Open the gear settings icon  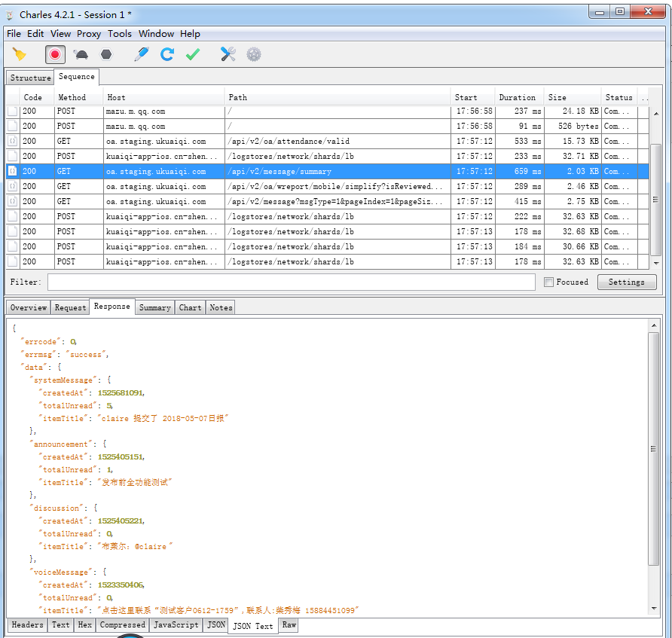(x=254, y=54)
